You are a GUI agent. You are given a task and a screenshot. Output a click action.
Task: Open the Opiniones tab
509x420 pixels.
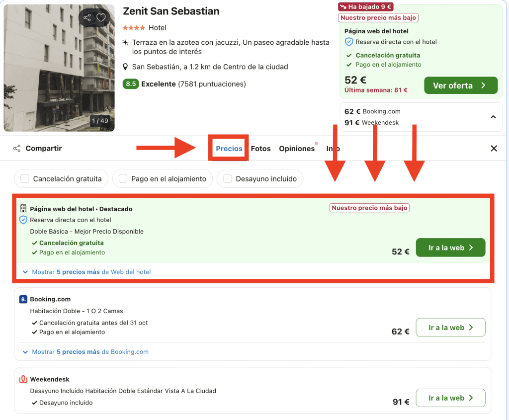point(297,149)
